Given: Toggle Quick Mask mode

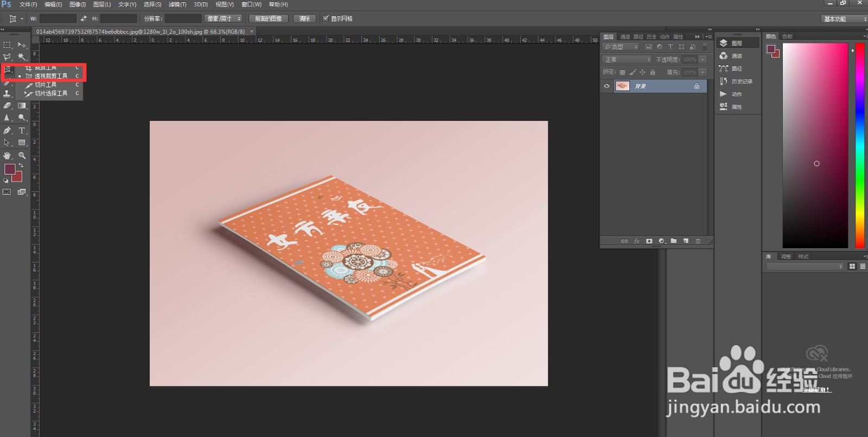Looking at the screenshot, I should point(7,192).
